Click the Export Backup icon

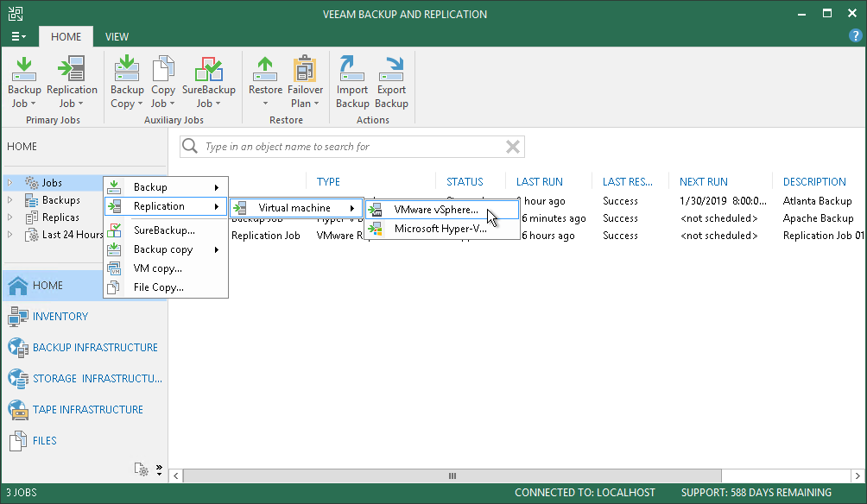(391, 82)
